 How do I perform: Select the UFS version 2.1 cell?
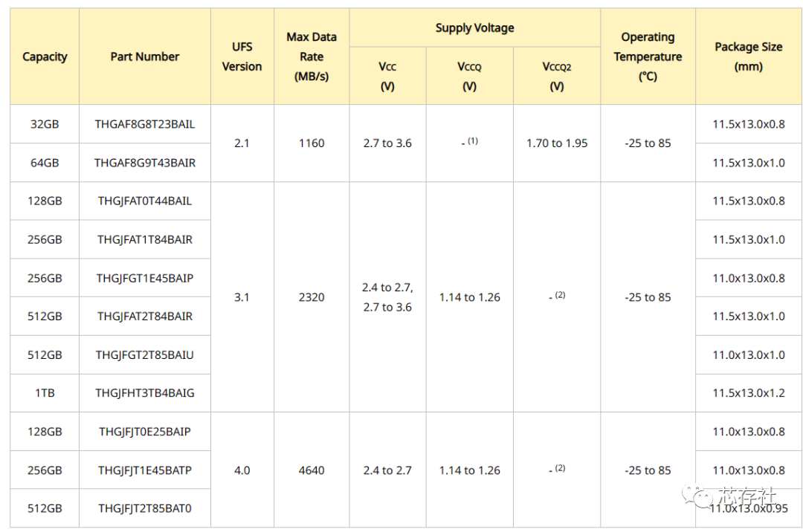242,143
